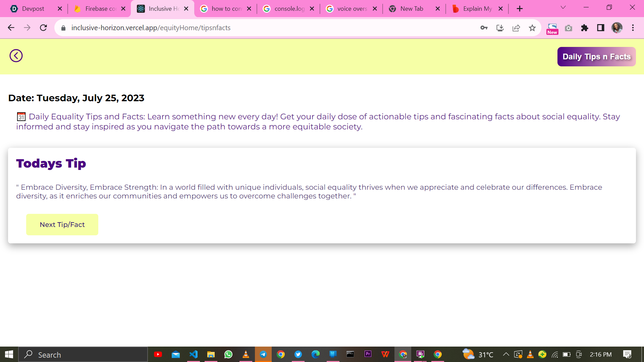Open the share this page icon

[516, 28]
